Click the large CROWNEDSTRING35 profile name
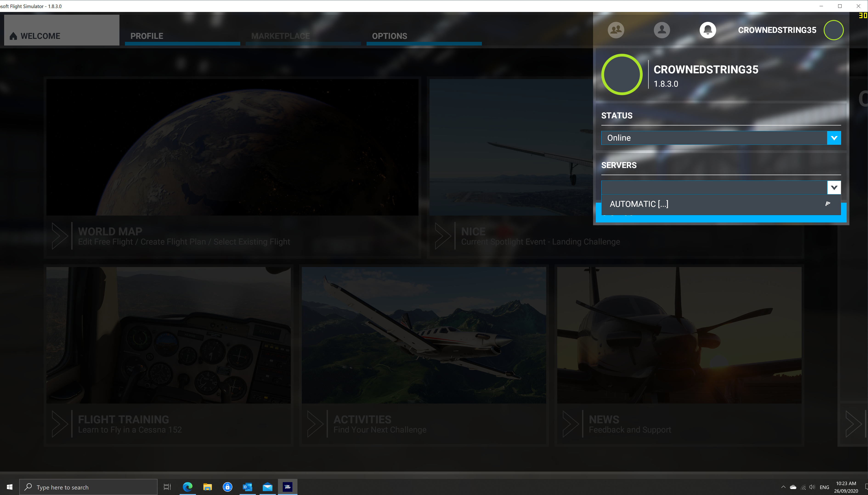 pyautogui.click(x=706, y=69)
